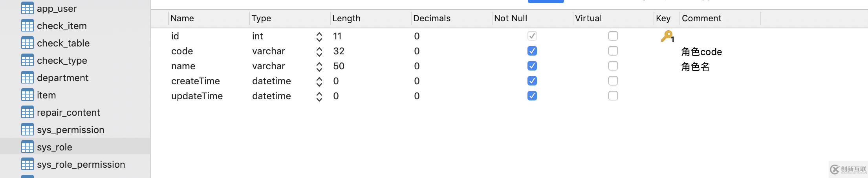Screen dimensions: 868x178
Task: Open the type dropdown for id field
Action: (x=319, y=37)
